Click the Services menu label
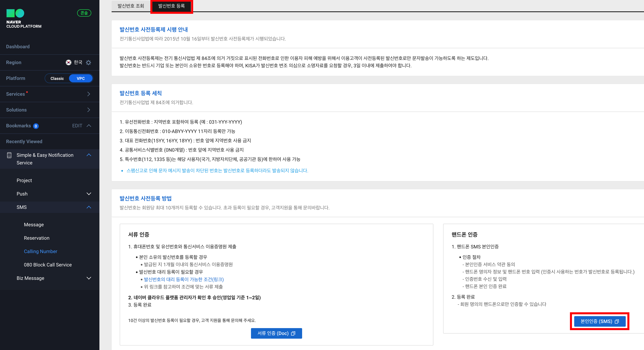The width and height of the screenshot is (644, 350). click(15, 94)
